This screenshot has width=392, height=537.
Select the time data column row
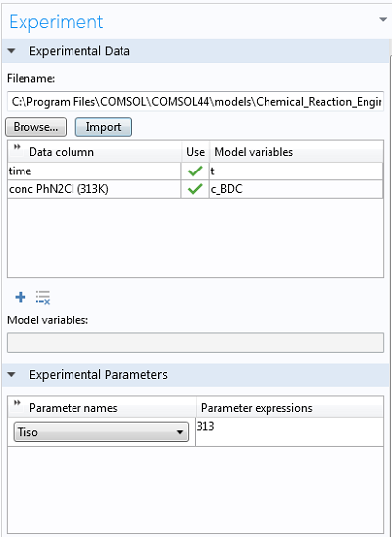94,171
